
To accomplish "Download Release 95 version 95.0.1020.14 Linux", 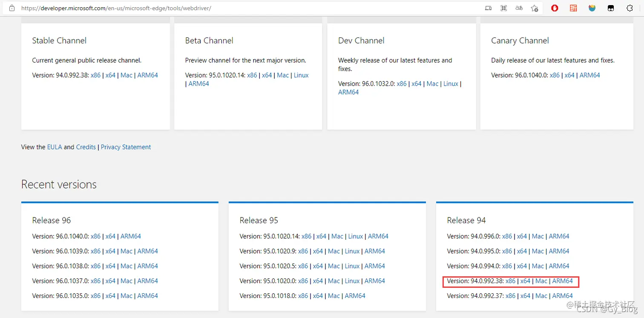I will [x=356, y=236].
